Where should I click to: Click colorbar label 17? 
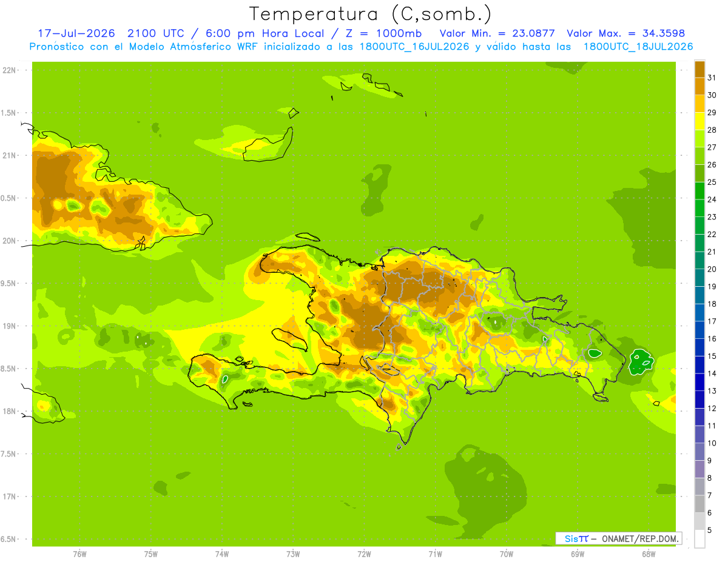point(712,321)
